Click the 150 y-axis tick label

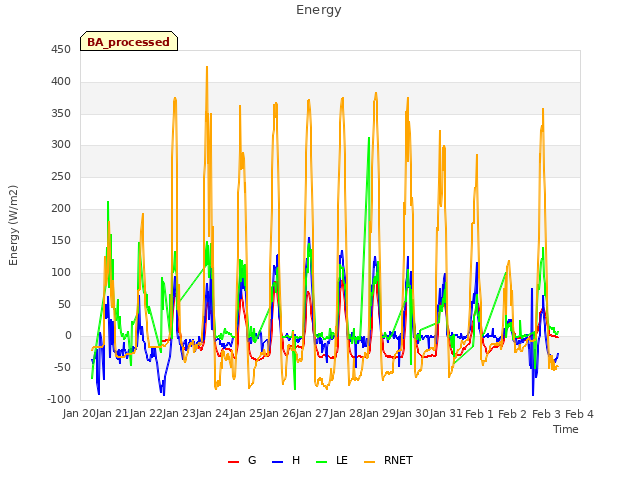pyautogui.click(x=61, y=240)
